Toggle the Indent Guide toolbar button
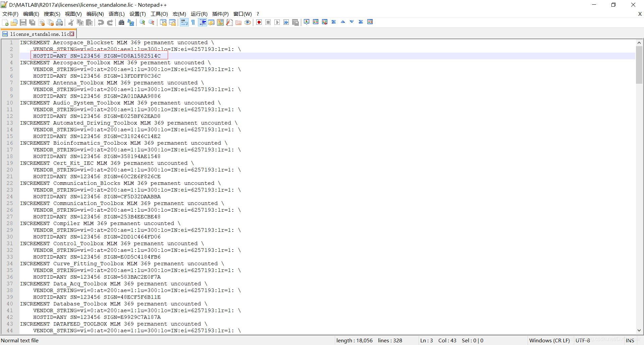Image resolution: width=644 pixels, height=345 pixels. [202, 22]
